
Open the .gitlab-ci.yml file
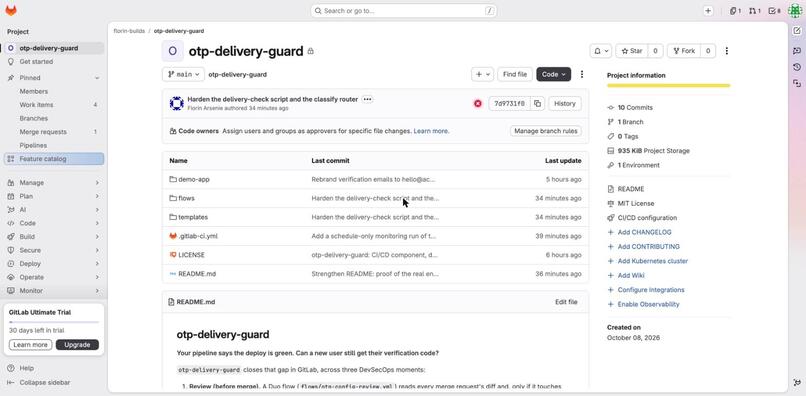[197, 236]
